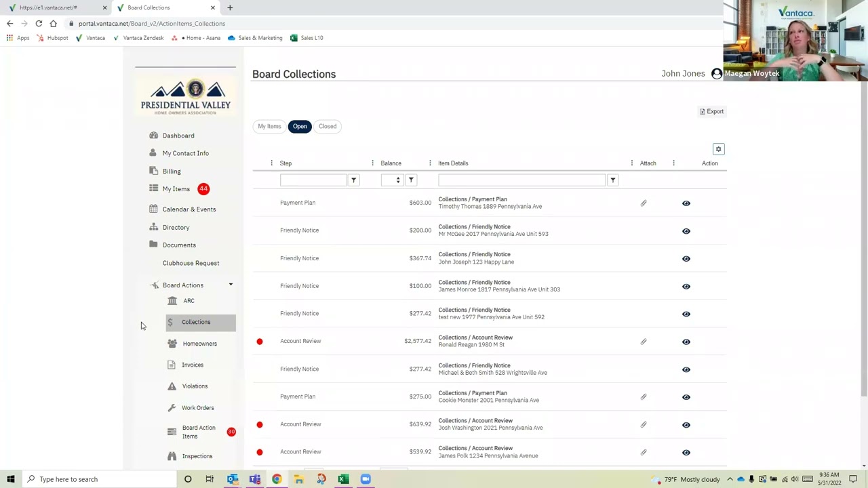Open the Vantaca Zendesk bookmark
Screen dimensions: 868x488
138,38
